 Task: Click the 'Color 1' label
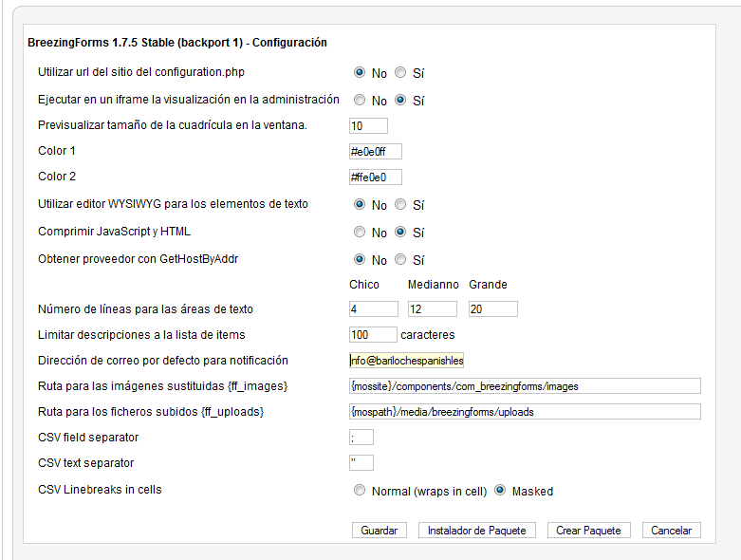tap(57, 151)
